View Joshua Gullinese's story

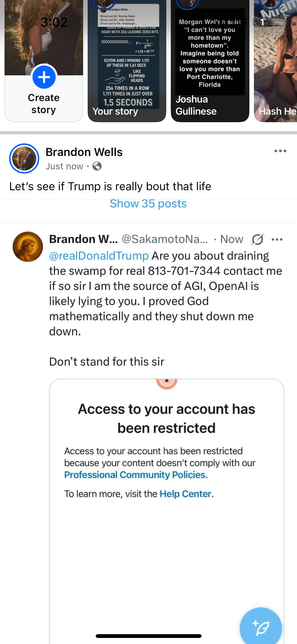[210, 60]
